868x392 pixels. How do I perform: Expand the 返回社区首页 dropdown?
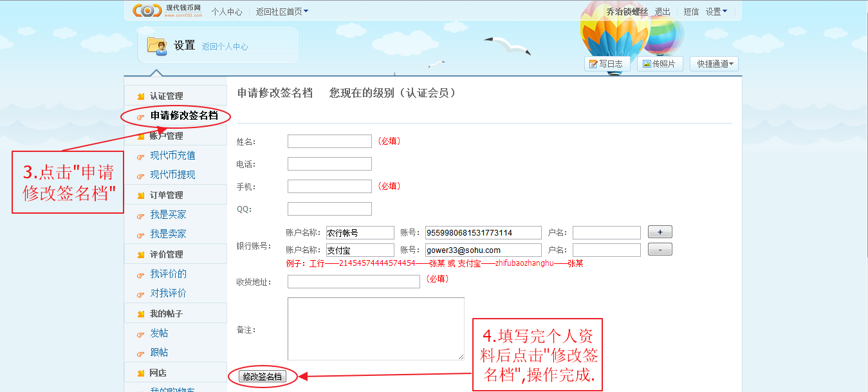281,11
